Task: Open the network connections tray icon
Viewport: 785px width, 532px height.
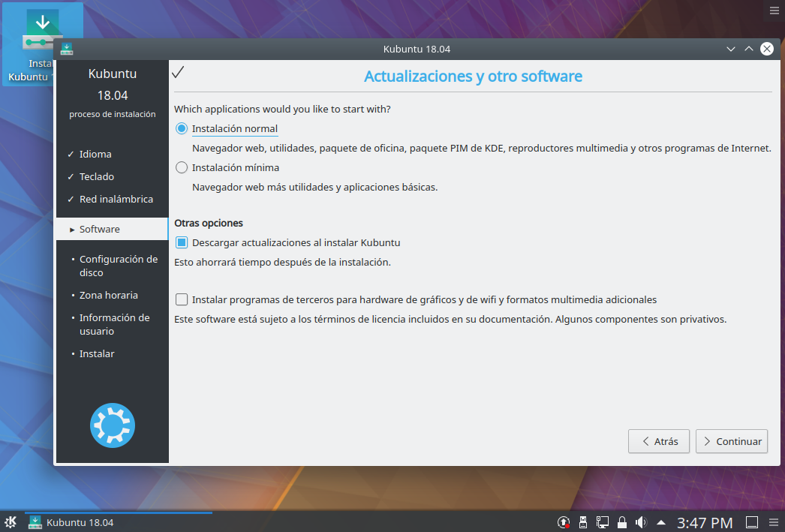Action: coord(603,522)
